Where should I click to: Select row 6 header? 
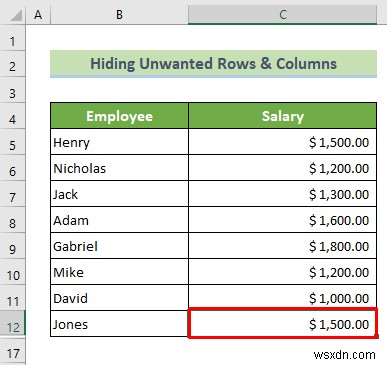tap(12, 168)
